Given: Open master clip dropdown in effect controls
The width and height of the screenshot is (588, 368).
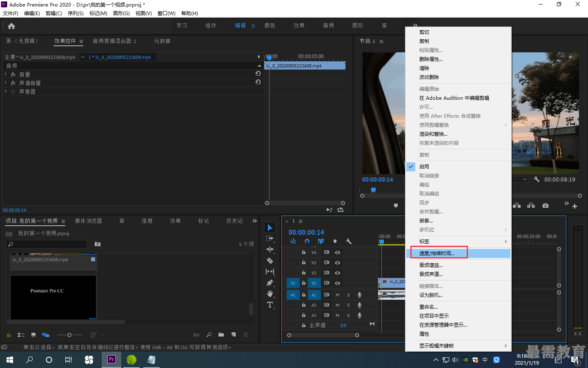Looking at the screenshot, I should pyautogui.click(x=82, y=57).
